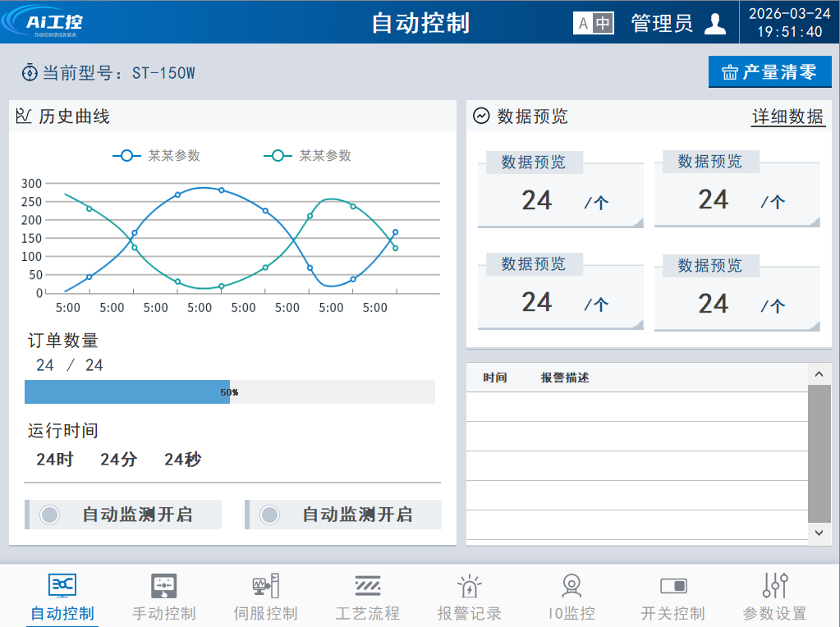Open the 伺服控制 servo control icon
Screen dimensions: 840x627
point(265,586)
